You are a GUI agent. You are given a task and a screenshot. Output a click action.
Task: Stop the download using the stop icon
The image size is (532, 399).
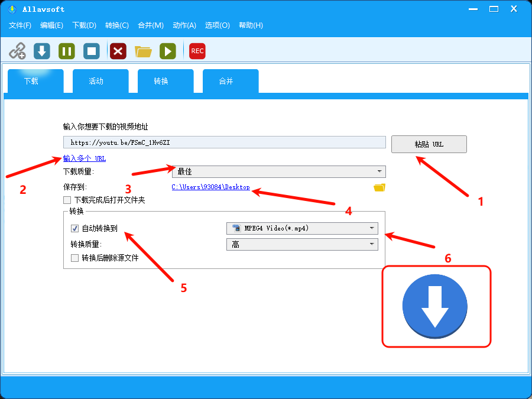[x=91, y=51]
